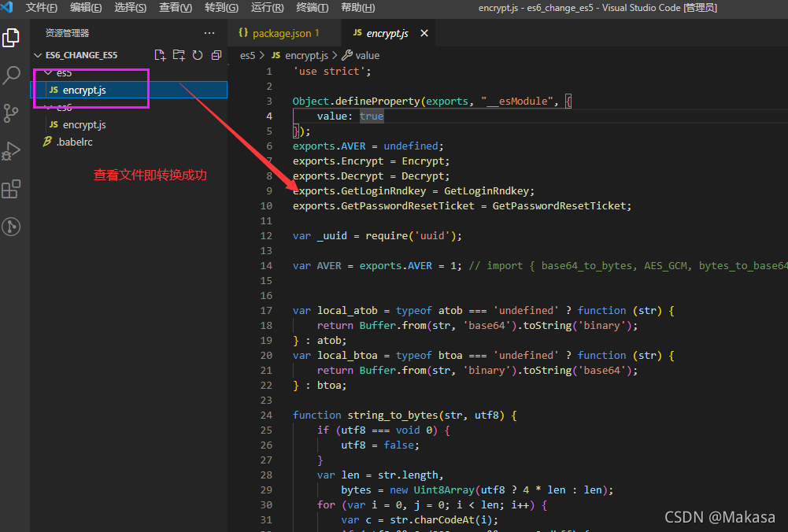Open the Explorer view in activity bar
Viewport: 788px width, 532px height.
tap(11, 38)
